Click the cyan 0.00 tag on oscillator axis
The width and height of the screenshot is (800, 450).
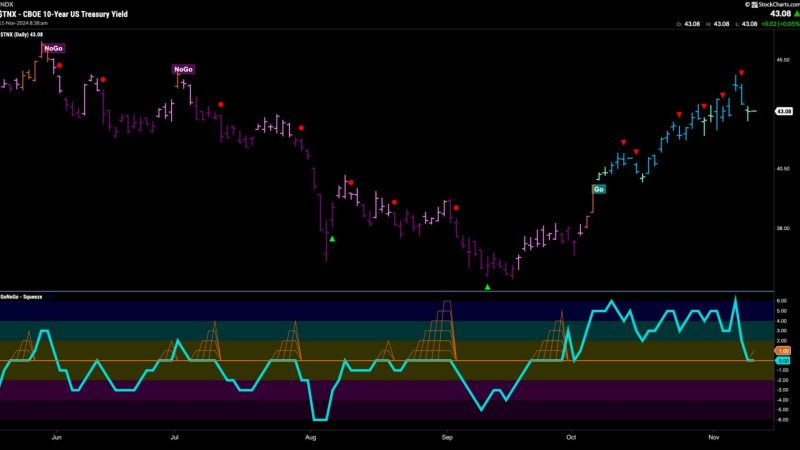coord(783,360)
